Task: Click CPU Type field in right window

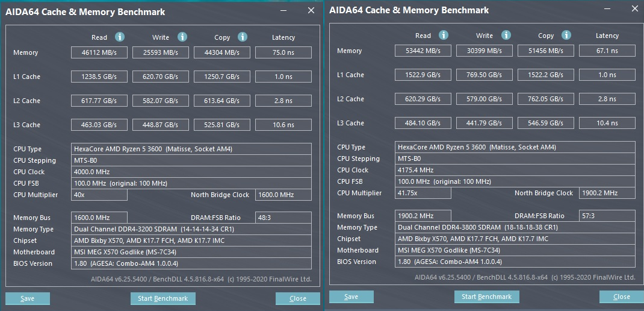Action: [x=515, y=147]
